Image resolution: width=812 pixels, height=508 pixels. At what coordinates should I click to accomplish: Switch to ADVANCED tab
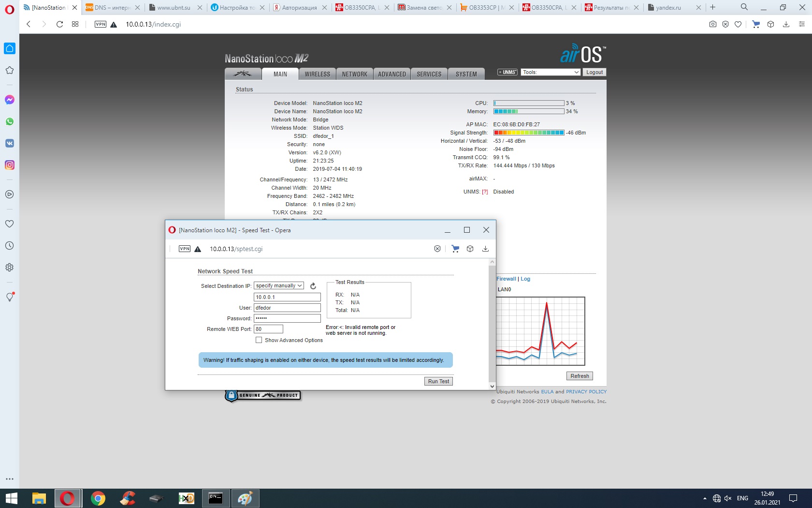click(x=392, y=74)
